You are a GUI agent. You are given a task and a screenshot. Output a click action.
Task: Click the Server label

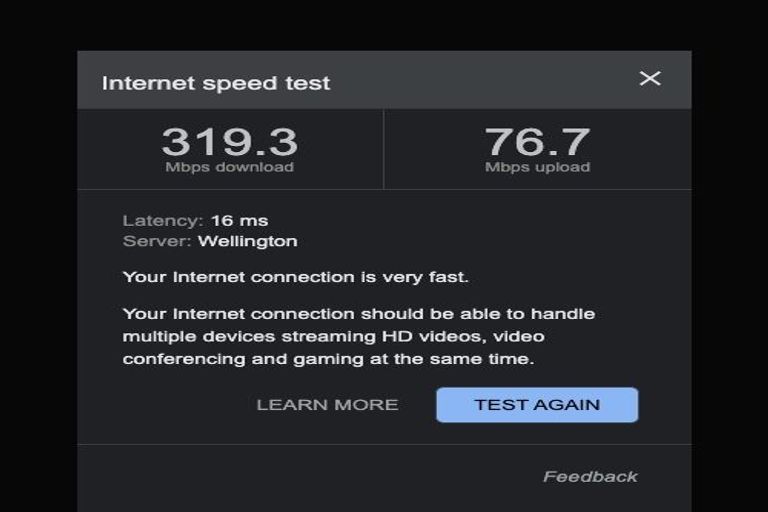click(157, 241)
